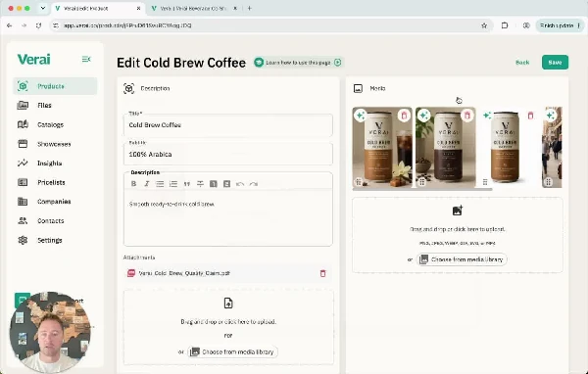Open AI sparkle on third media image

pyautogui.click(x=487, y=116)
